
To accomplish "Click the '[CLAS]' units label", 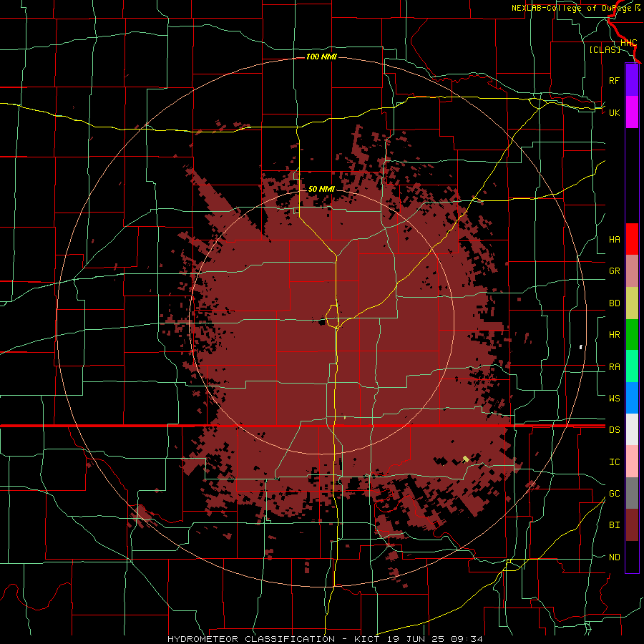I will tap(605, 49).
